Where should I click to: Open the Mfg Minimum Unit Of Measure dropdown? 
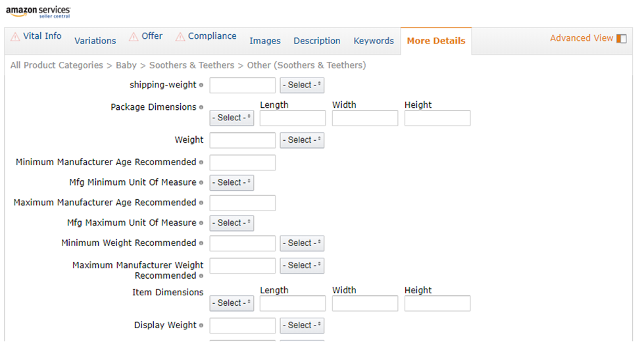point(232,183)
